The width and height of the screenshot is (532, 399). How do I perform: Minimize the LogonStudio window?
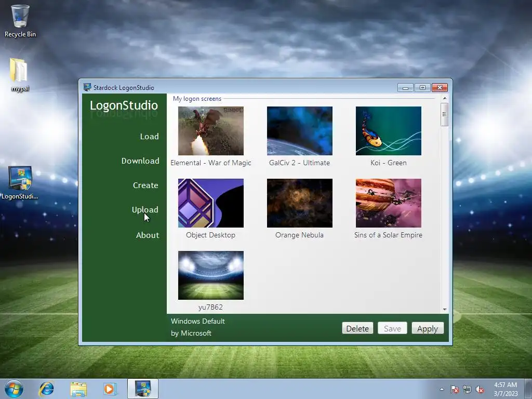click(x=405, y=87)
